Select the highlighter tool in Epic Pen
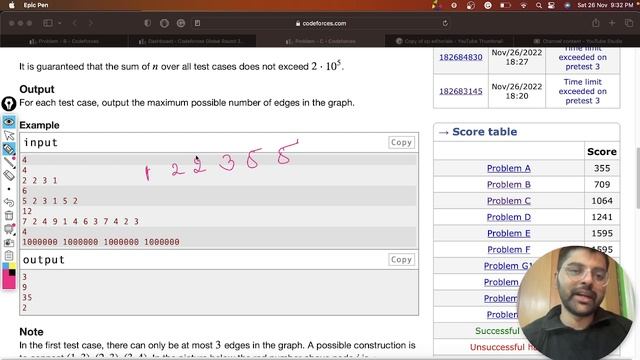Screen dimensions: 640x360 pos(9,149)
